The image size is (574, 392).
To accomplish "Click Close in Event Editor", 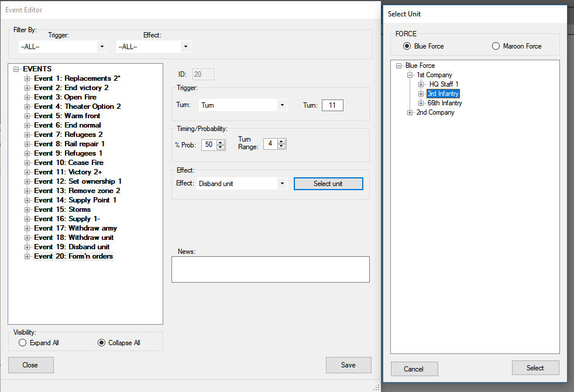I will (x=31, y=365).
